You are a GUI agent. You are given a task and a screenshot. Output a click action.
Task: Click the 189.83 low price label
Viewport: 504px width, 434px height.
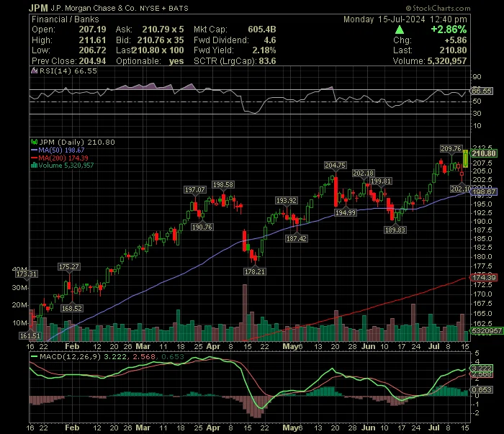tap(395, 230)
